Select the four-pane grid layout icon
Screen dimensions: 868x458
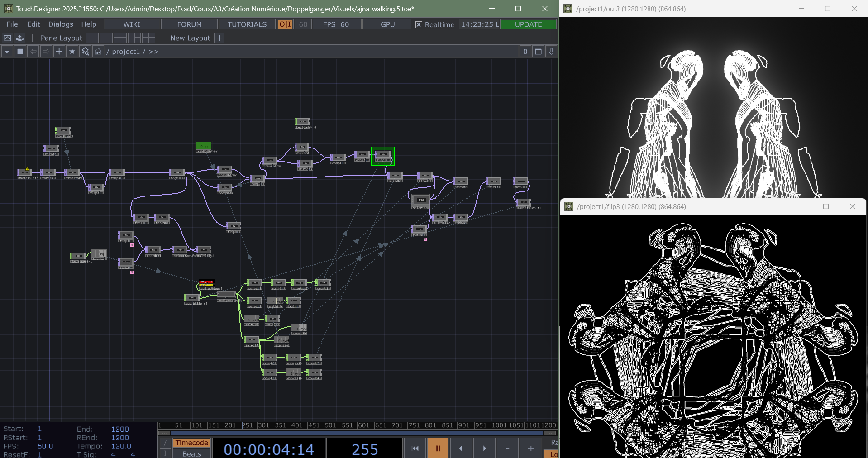(148, 38)
